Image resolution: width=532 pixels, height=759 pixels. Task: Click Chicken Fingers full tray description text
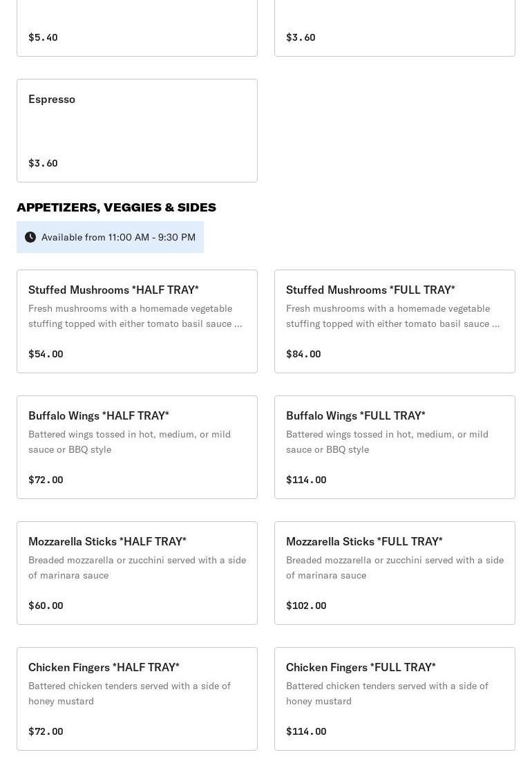[x=387, y=693]
